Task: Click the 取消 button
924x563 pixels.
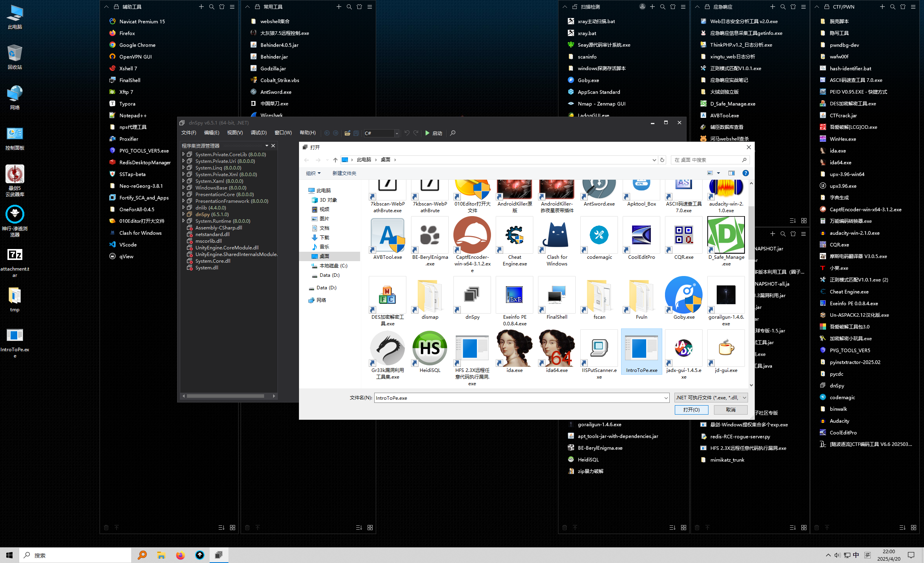Action: point(730,410)
